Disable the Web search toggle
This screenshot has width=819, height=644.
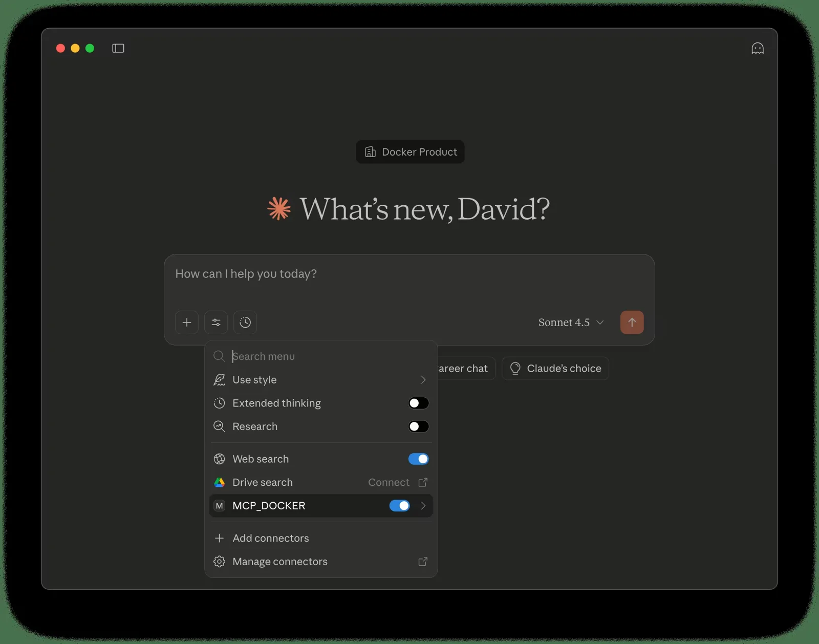(x=418, y=459)
